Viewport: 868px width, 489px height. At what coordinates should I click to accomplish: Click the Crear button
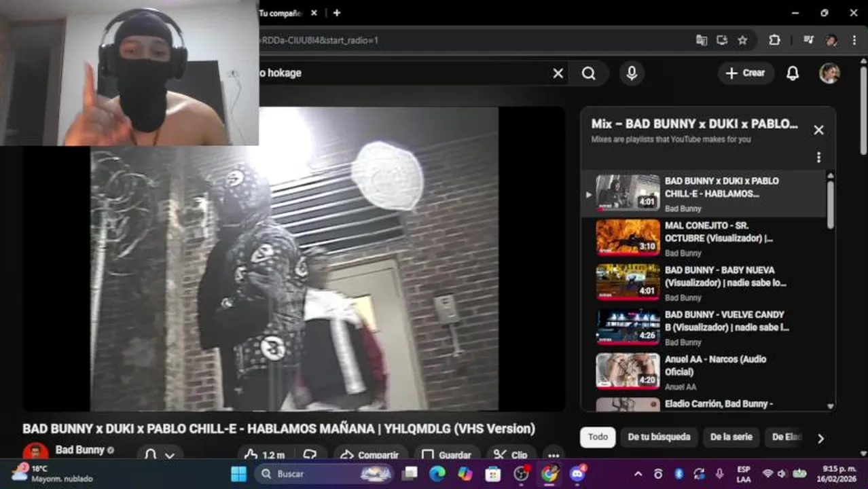tap(746, 73)
